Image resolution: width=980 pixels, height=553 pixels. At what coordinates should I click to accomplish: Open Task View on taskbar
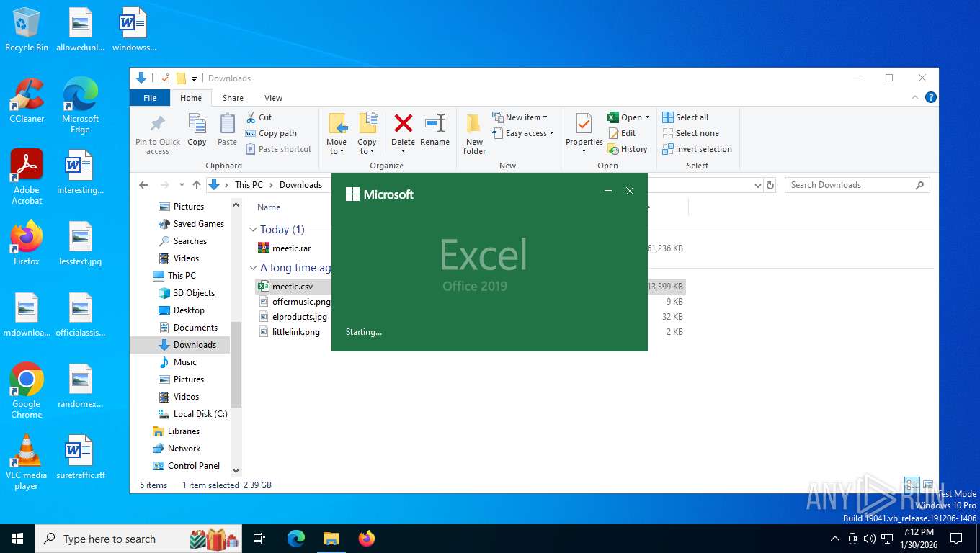coord(259,539)
